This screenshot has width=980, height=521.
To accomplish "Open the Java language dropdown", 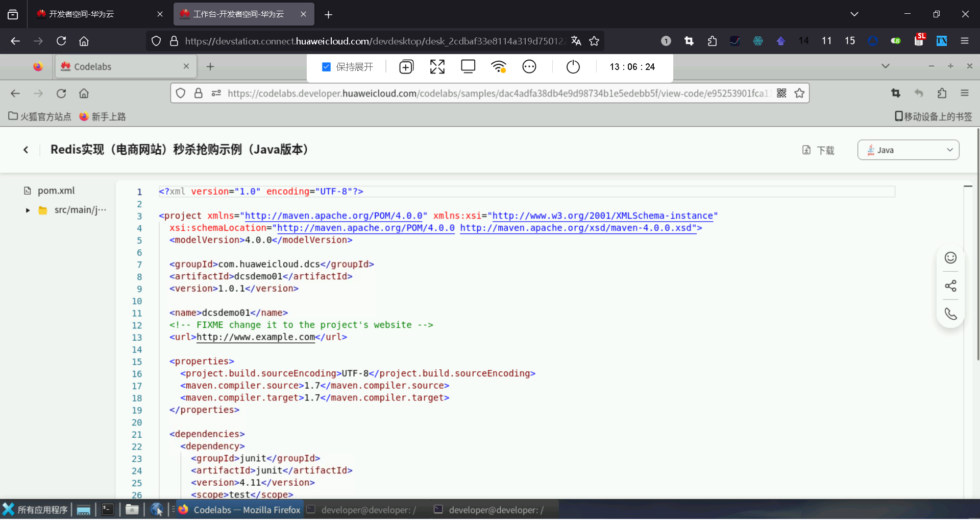I will click(908, 150).
